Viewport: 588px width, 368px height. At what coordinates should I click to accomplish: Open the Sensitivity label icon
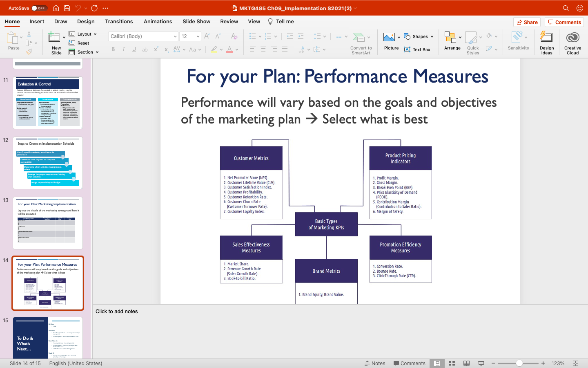(517, 37)
